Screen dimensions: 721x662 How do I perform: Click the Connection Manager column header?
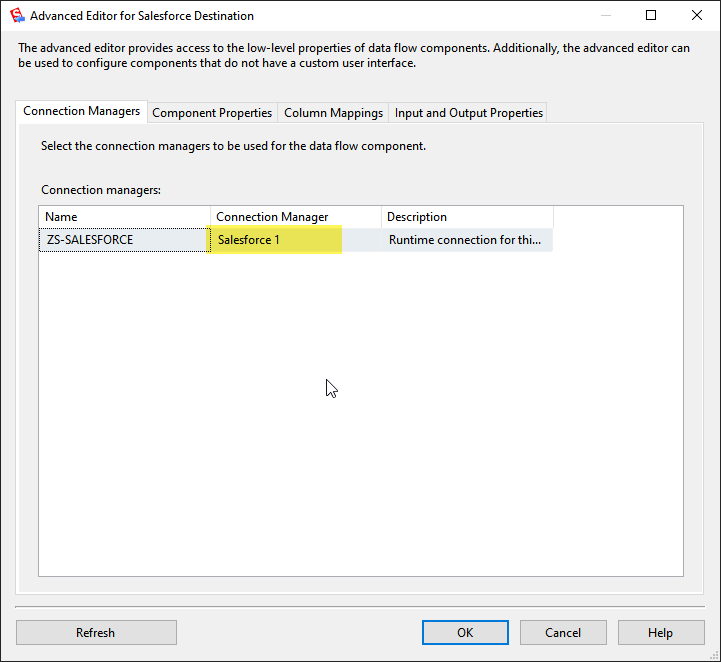(295, 217)
